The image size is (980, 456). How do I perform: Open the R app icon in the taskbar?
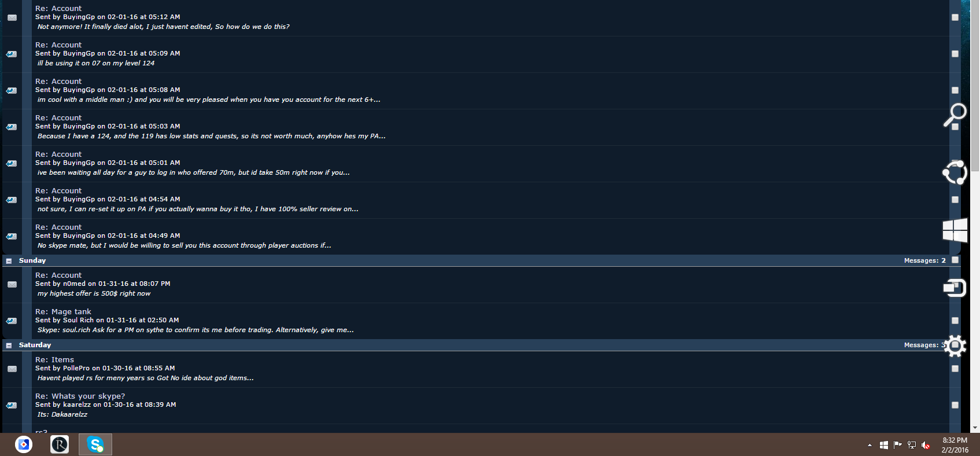[60, 444]
